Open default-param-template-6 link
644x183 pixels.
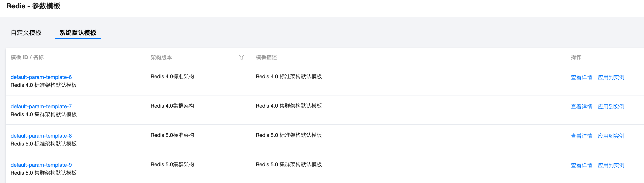click(x=41, y=77)
